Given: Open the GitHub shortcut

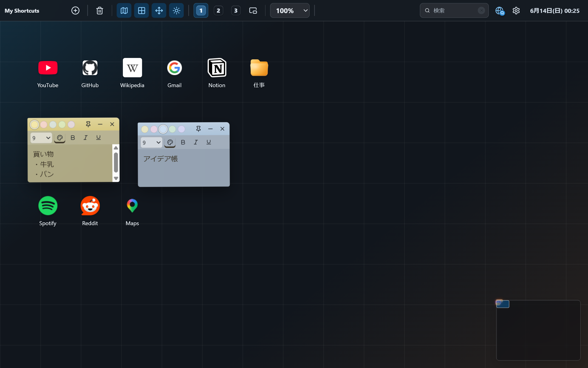Looking at the screenshot, I should [x=90, y=68].
